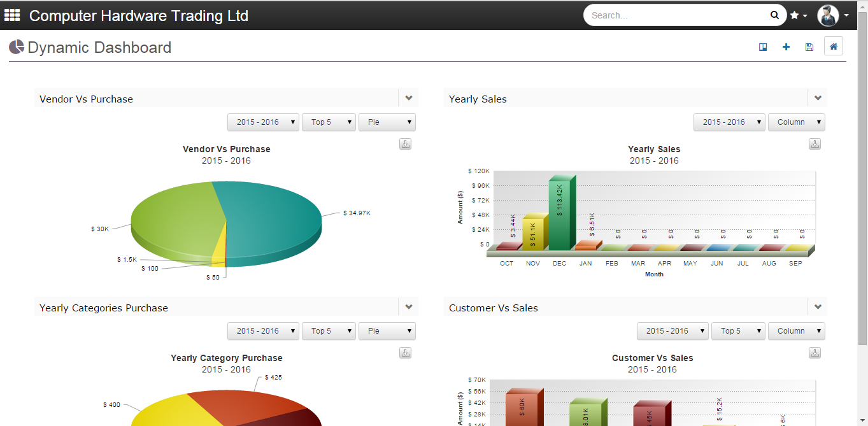The width and height of the screenshot is (868, 426).
Task: Click the red OCT sales bar
Action: pyautogui.click(x=508, y=246)
